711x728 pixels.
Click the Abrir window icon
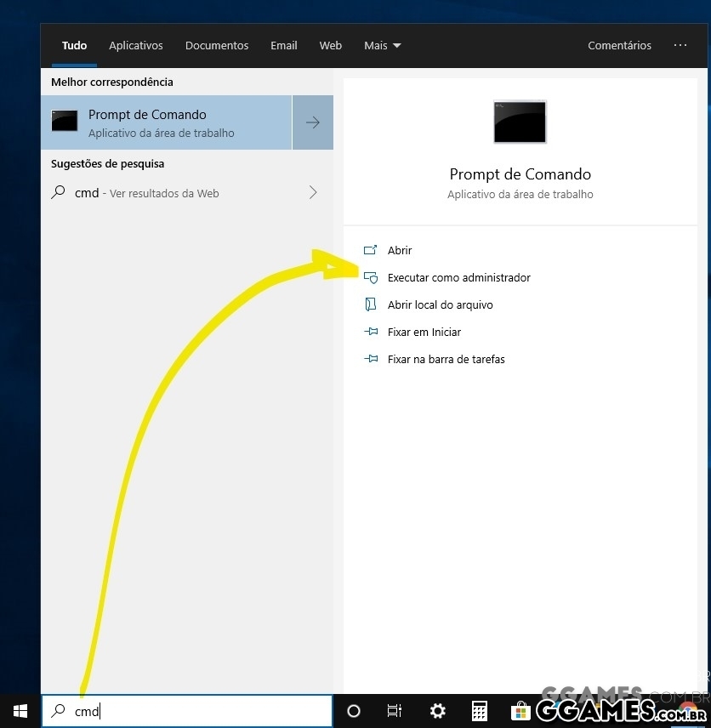(x=372, y=250)
